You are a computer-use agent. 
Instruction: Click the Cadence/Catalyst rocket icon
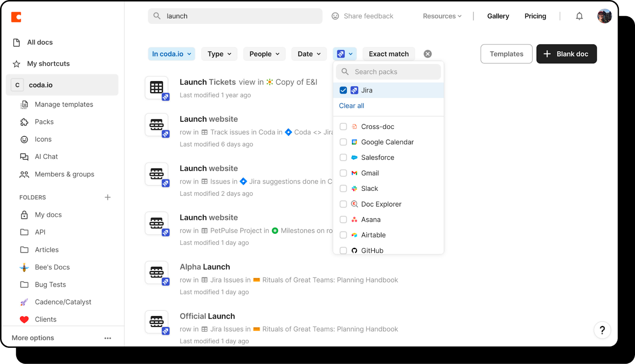point(24,302)
